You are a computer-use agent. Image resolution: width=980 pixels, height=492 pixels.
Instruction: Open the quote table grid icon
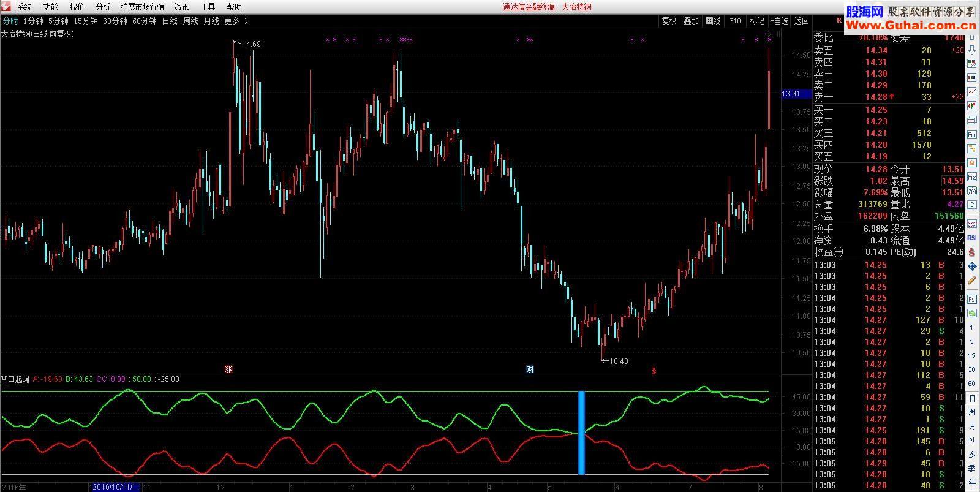click(x=972, y=77)
